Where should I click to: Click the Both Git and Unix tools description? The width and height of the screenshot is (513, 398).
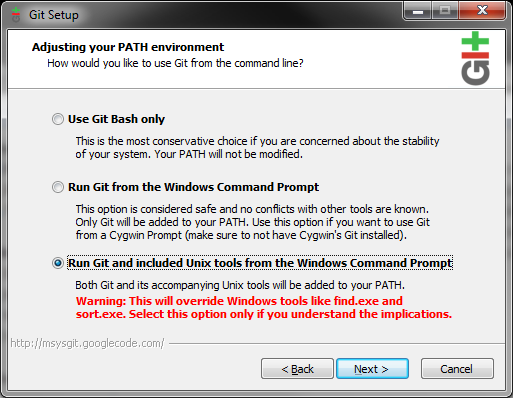(240, 285)
